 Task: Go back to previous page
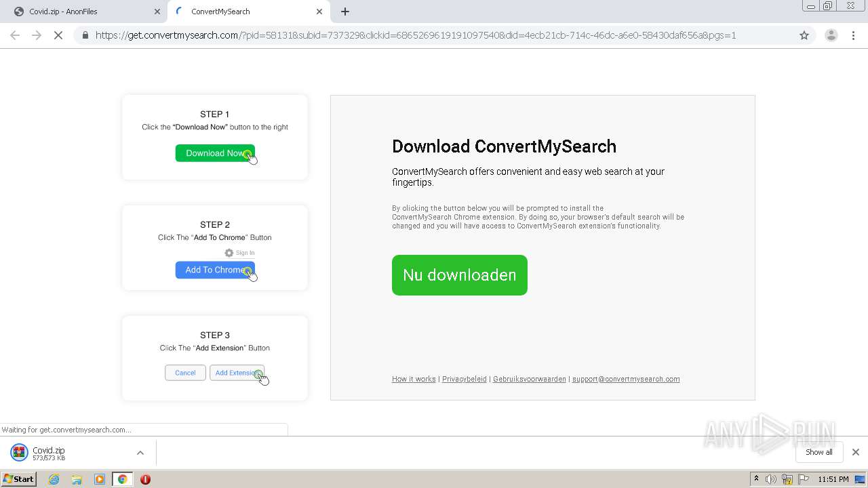(x=15, y=35)
